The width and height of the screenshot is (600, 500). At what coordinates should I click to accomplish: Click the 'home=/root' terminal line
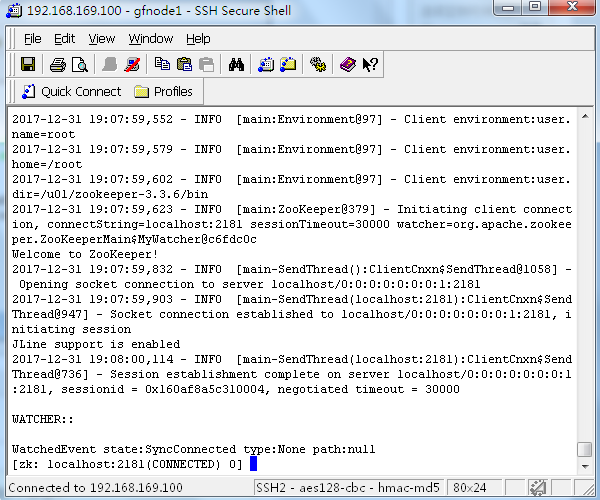tap(47, 164)
